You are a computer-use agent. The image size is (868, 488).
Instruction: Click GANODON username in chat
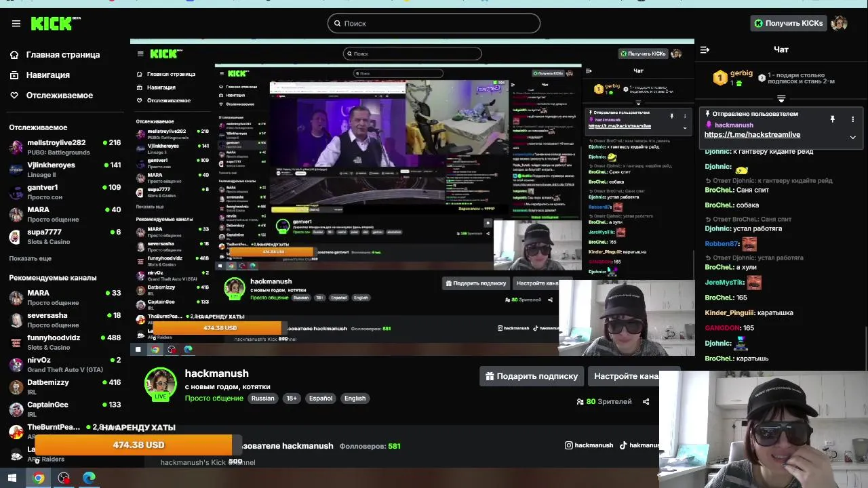[x=722, y=328]
